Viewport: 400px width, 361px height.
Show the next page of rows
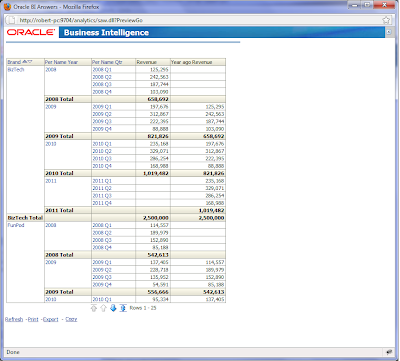click(113, 309)
